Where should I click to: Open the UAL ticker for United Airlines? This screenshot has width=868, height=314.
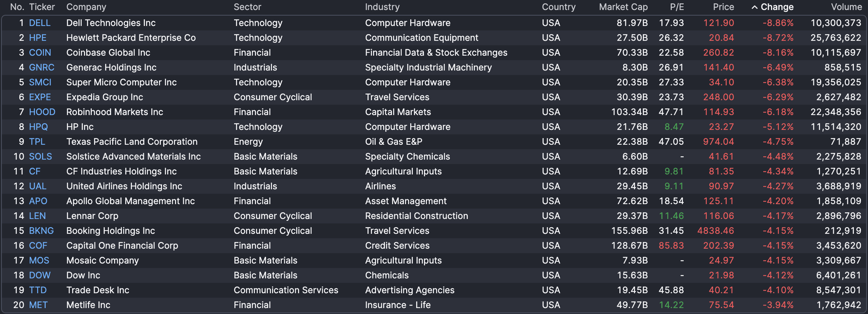38,186
